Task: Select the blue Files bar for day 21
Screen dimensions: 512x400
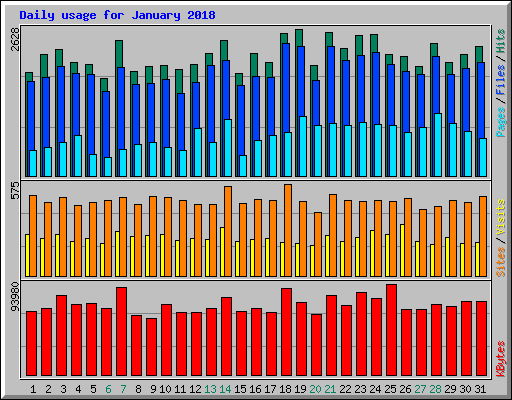Action: pos(331,85)
